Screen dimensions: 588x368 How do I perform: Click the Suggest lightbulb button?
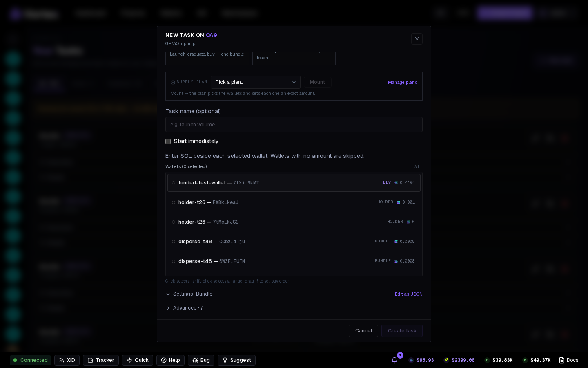(236, 360)
